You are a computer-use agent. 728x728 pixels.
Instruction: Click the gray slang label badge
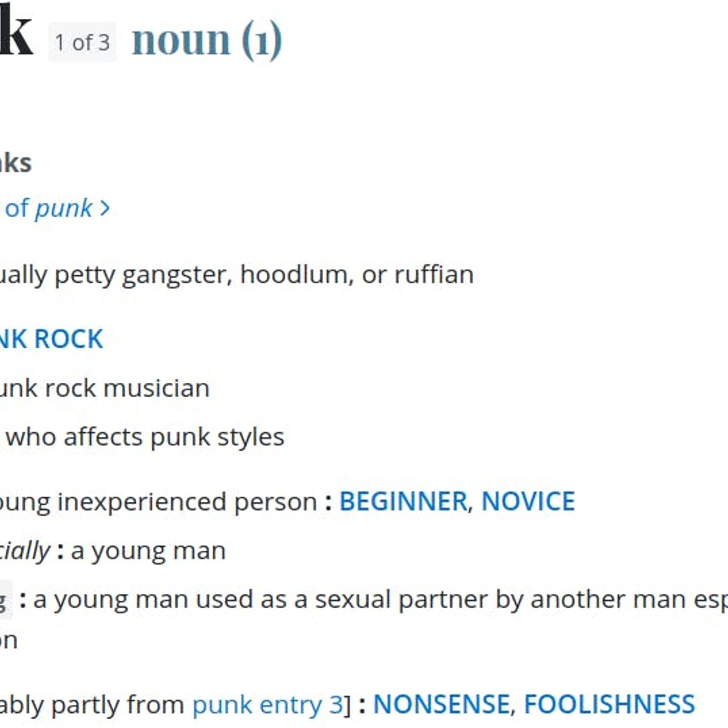pos(5,600)
